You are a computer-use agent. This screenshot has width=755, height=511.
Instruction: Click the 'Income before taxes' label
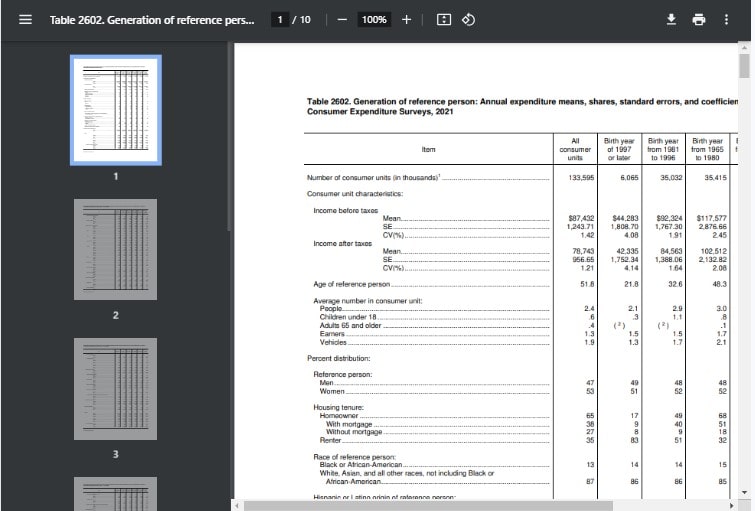[346, 210]
